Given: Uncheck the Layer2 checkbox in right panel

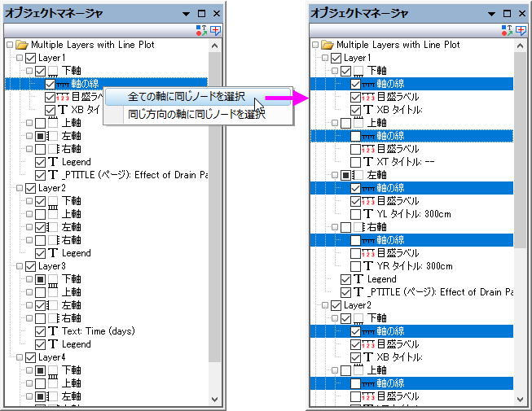Looking at the screenshot, I should pos(336,305).
